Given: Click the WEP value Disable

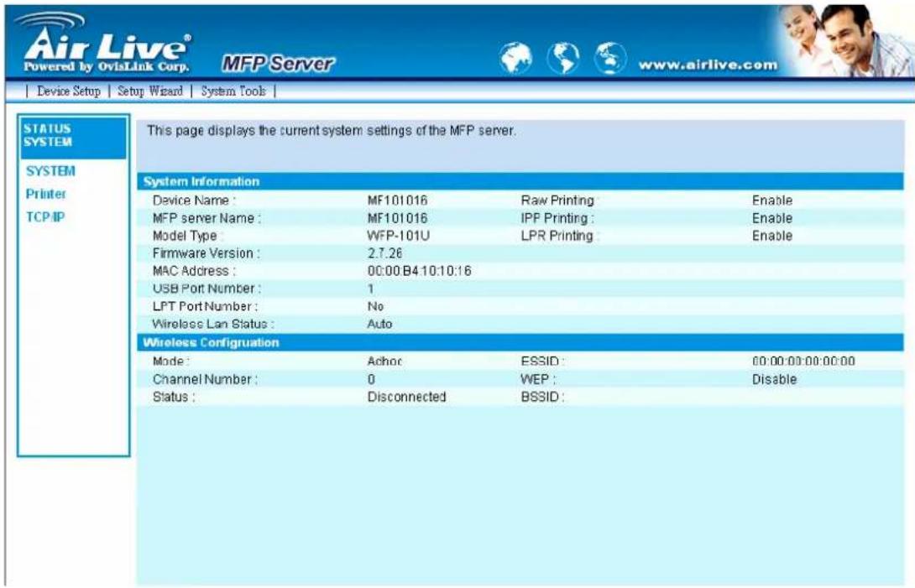Looking at the screenshot, I should (x=774, y=379).
